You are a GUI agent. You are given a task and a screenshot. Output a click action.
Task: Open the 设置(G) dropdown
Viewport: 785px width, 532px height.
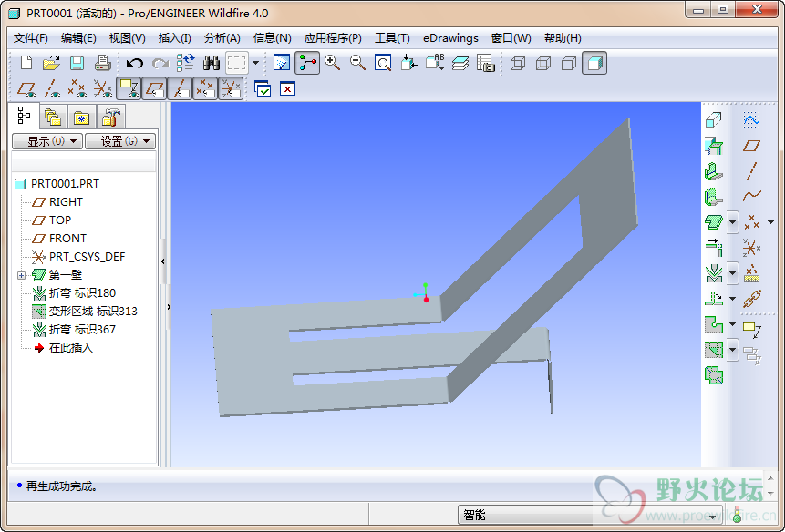point(120,141)
